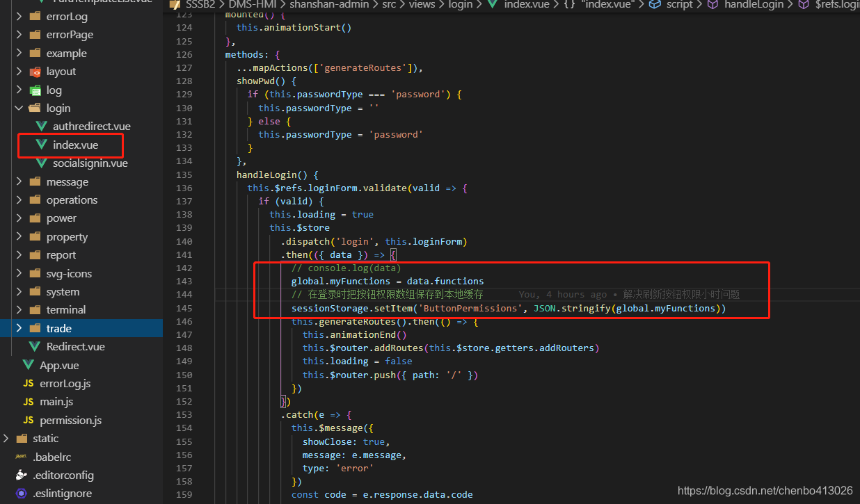This screenshot has width=860, height=504.
Task: Expand the trade folder chevron
Action: (19, 329)
